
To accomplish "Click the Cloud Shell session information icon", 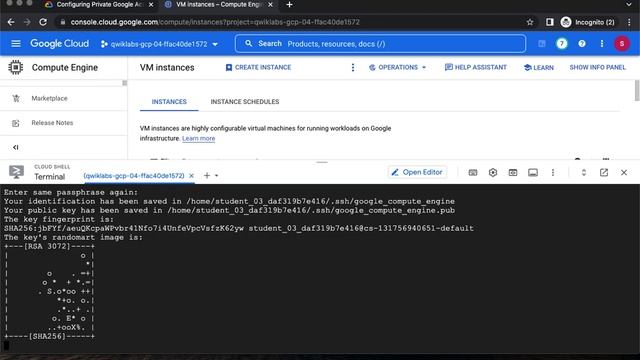I will click(x=533, y=173).
